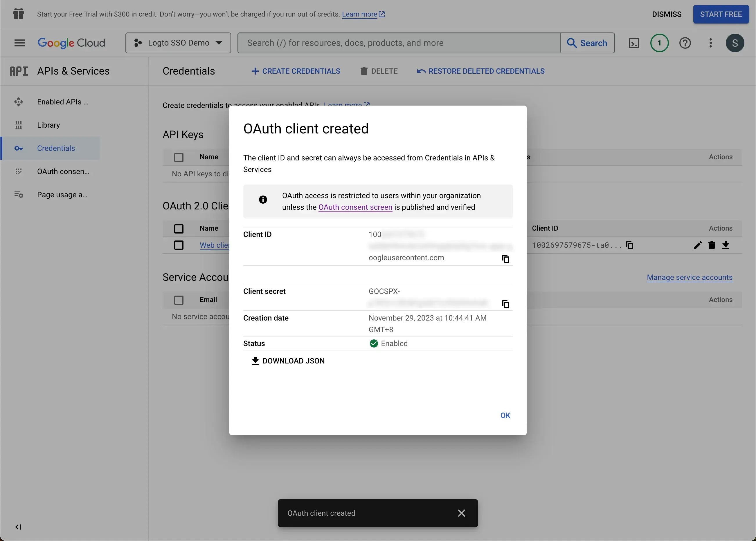Viewport: 756px width, 541px height.
Task: Click the download JSON icon
Action: coord(255,360)
